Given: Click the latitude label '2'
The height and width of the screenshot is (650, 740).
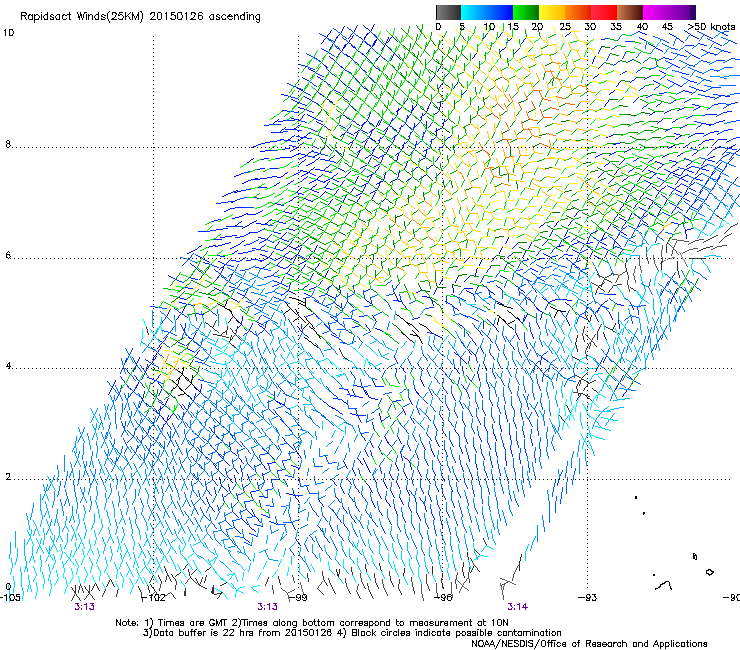Looking at the screenshot, I should tap(8, 477).
